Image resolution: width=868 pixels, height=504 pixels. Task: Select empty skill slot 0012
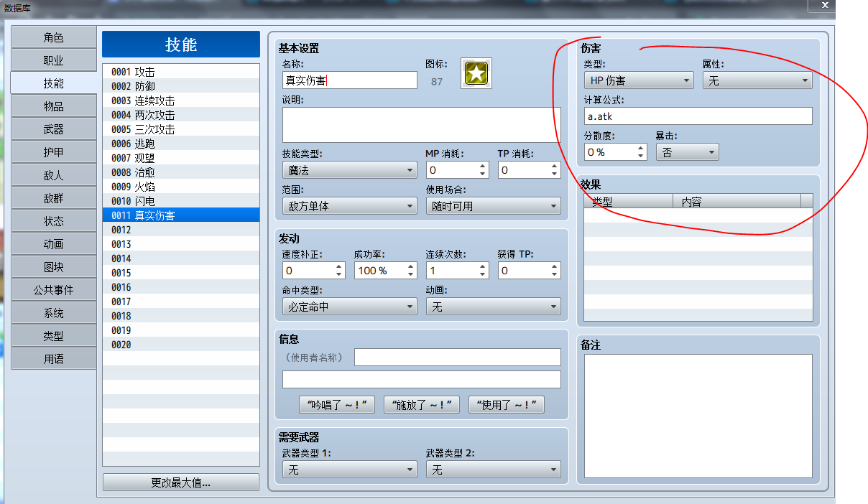click(181, 230)
